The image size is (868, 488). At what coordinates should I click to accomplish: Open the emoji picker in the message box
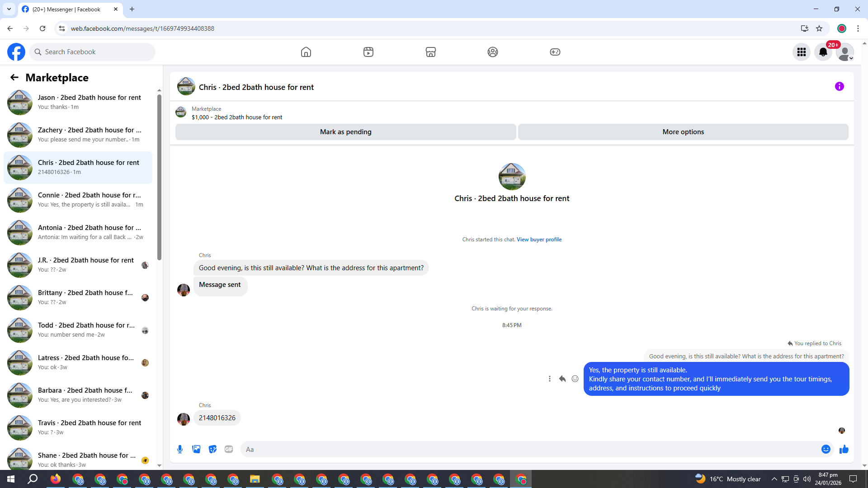click(826, 449)
